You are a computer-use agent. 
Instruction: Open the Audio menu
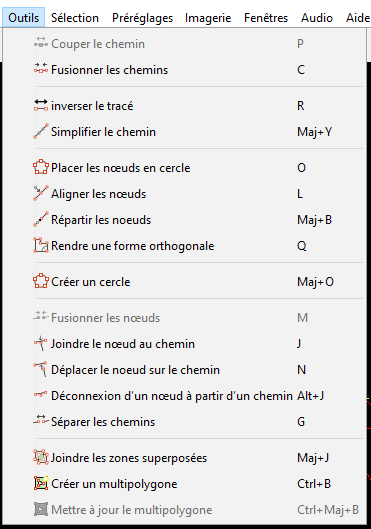(317, 18)
